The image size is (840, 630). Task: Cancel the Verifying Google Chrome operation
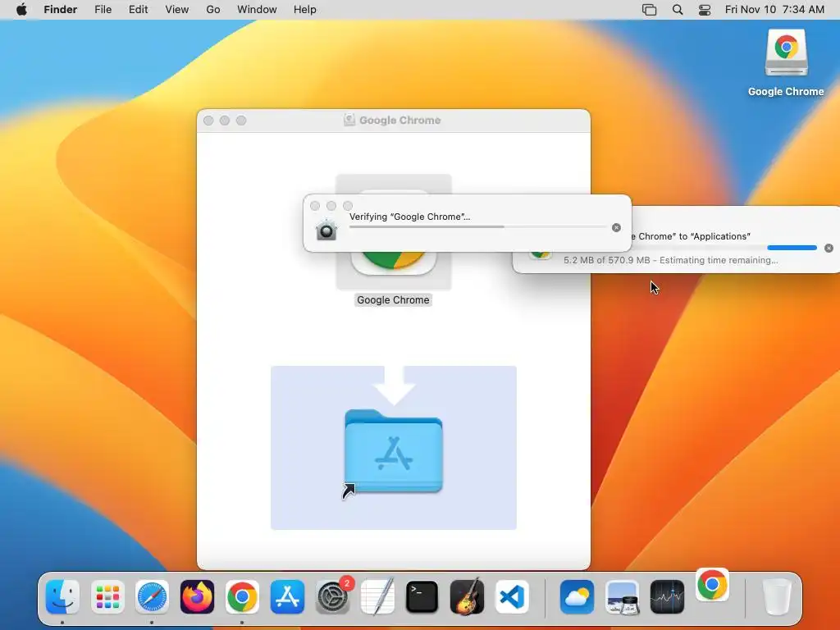pos(616,228)
